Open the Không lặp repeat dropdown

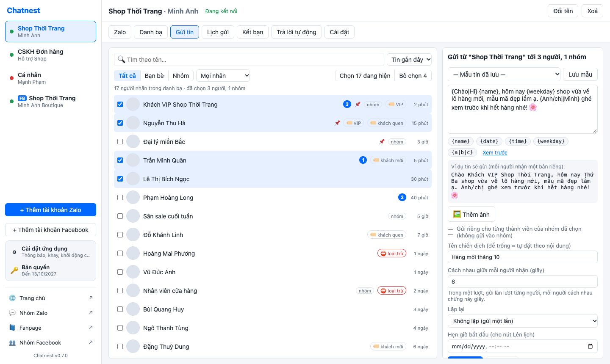523,321
